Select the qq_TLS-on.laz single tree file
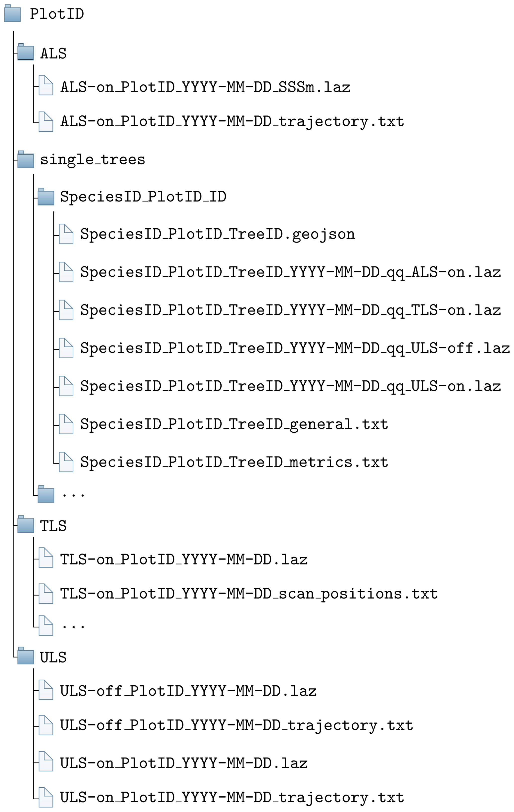514x812 pixels. pyautogui.click(x=290, y=310)
